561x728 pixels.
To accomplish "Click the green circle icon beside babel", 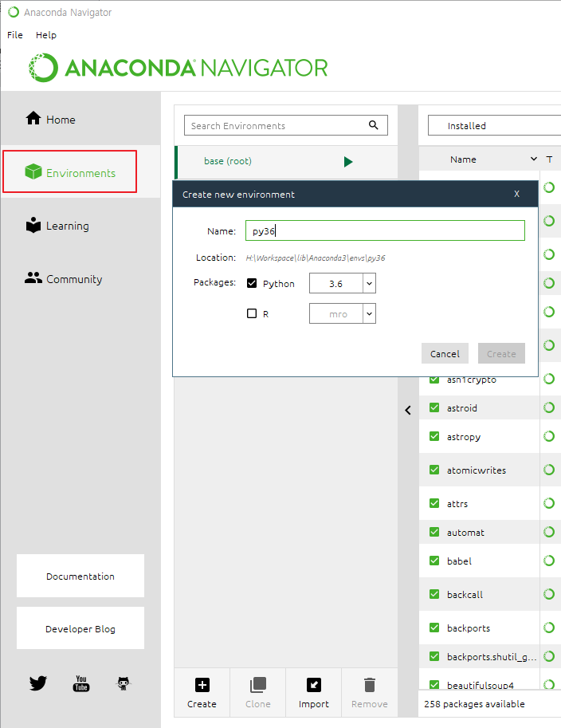I will pyautogui.click(x=549, y=561).
